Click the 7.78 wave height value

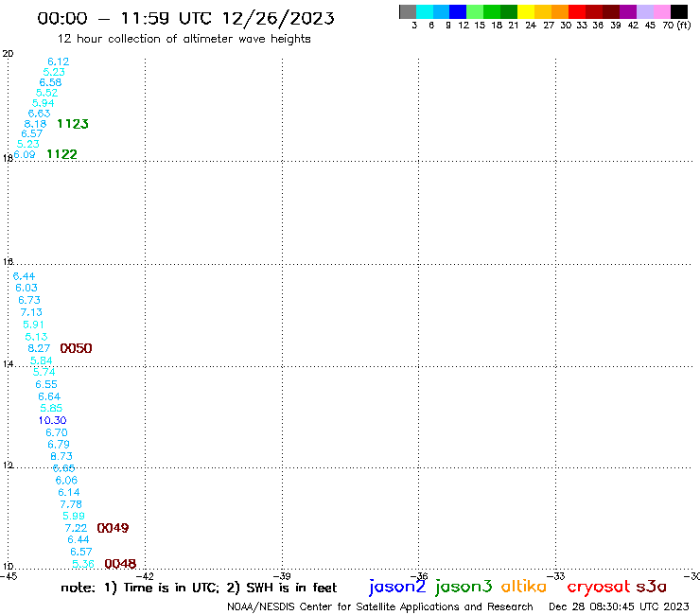coord(71,504)
